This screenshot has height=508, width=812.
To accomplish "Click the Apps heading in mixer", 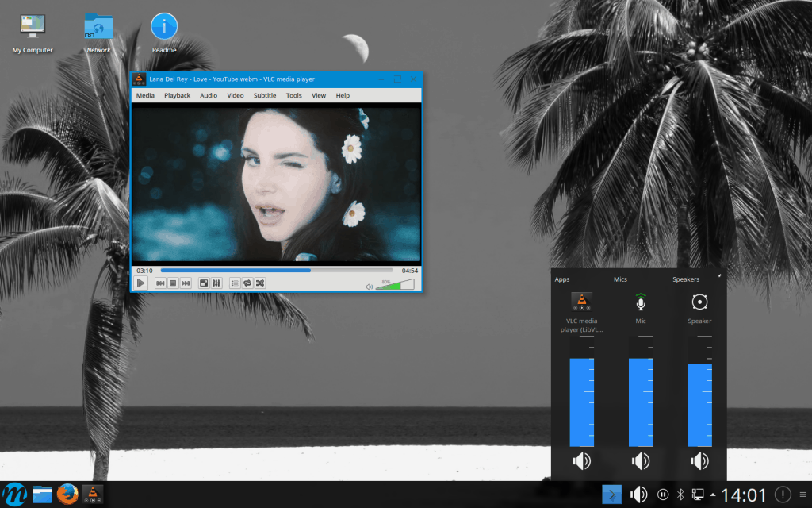I will click(562, 279).
